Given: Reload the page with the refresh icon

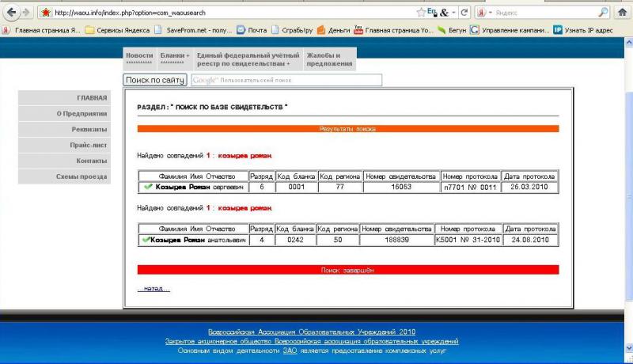Looking at the screenshot, I should tap(464, 13).
